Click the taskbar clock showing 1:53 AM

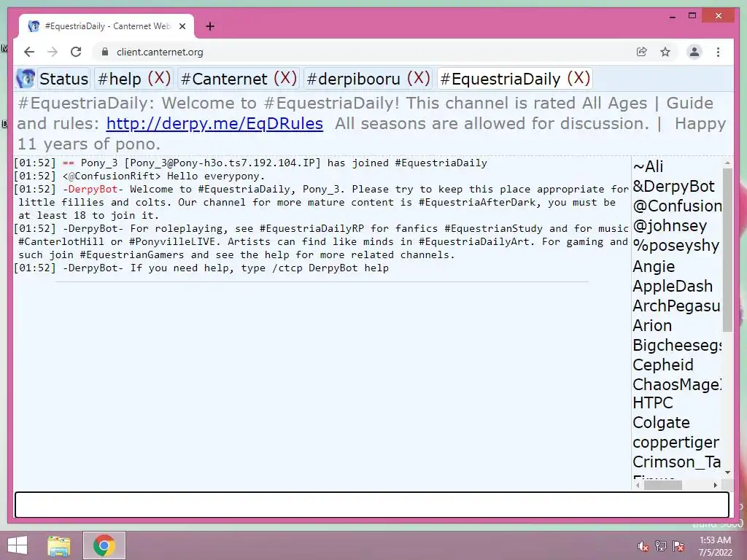tap(715, 546)
